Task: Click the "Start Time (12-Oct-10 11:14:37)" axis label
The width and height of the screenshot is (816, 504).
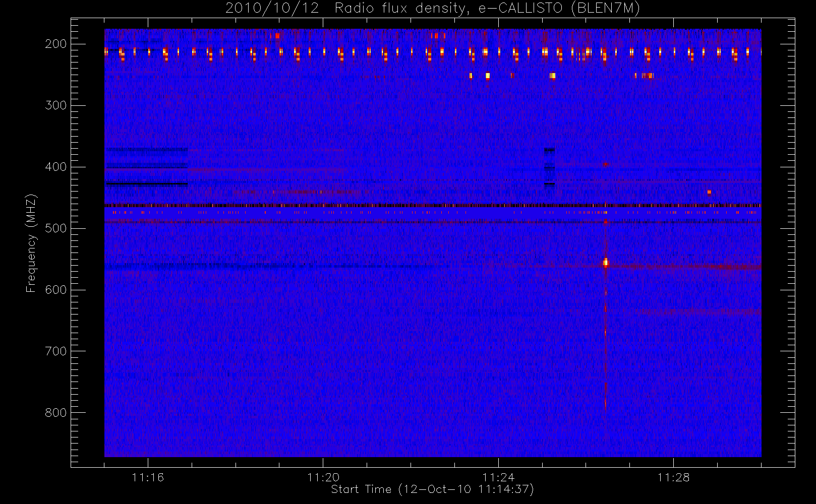Action: pyautogui.click(x=432, y=489)
